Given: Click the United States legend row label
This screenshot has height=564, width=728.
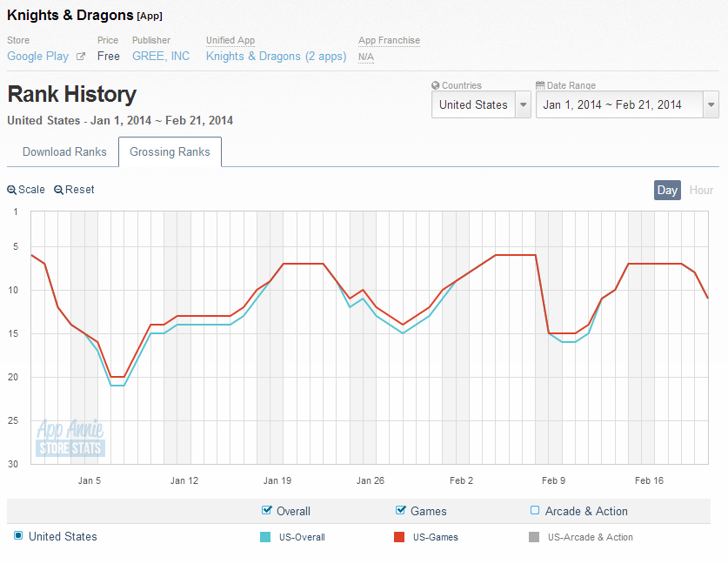Looking at the screenshot, I should click(63, 537).
